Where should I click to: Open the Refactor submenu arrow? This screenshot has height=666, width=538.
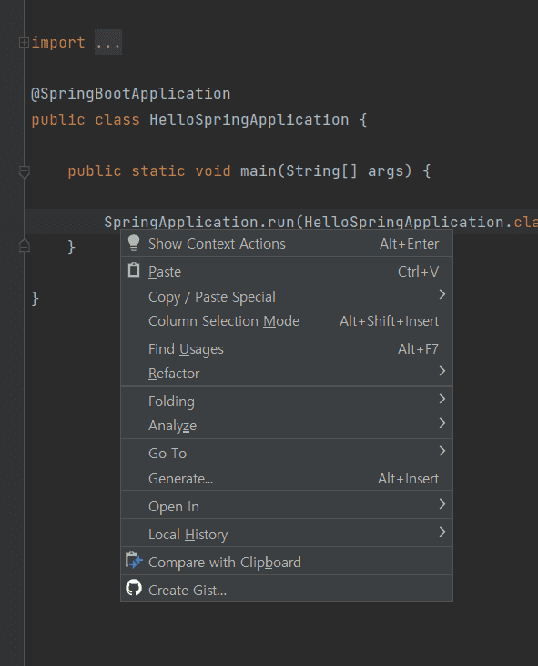(442, 371)
